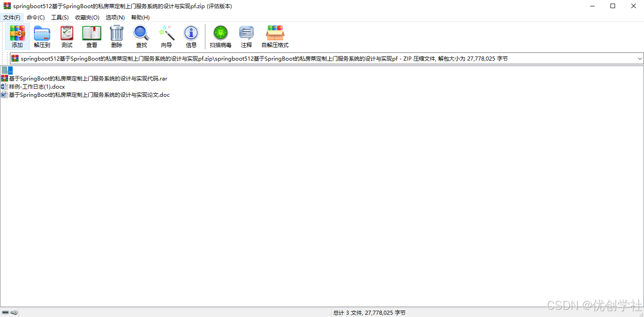Select the file 样例-工作日志(1).docx
This screenshot has height=317, width=644.
37,86
